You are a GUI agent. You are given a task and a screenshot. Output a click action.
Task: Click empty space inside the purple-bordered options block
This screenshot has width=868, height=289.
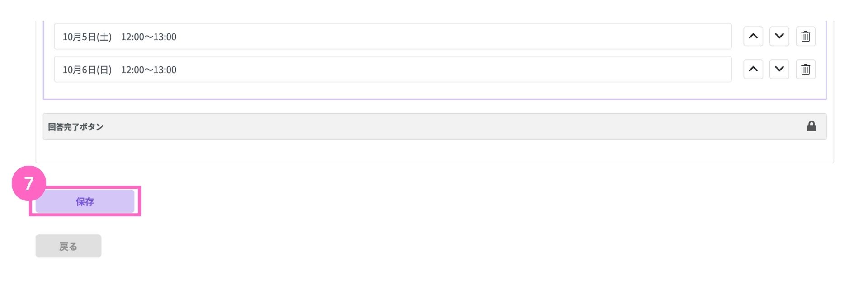click(434, 90)
